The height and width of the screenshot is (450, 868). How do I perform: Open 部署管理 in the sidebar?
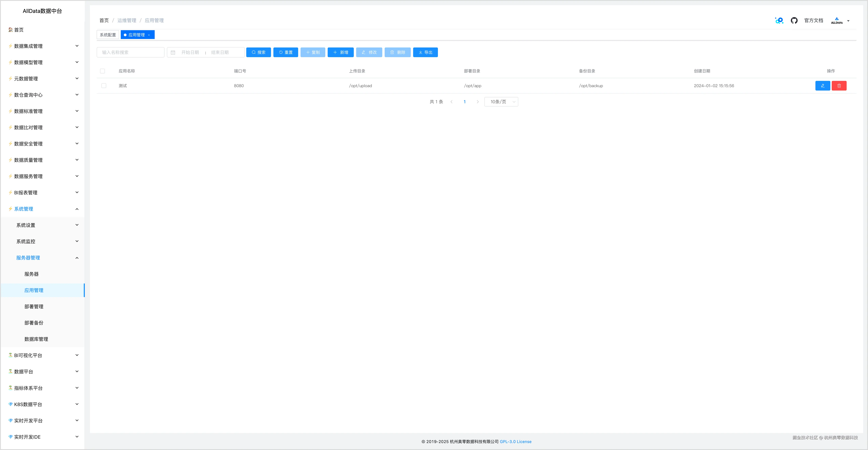click(x=34, y=307)
